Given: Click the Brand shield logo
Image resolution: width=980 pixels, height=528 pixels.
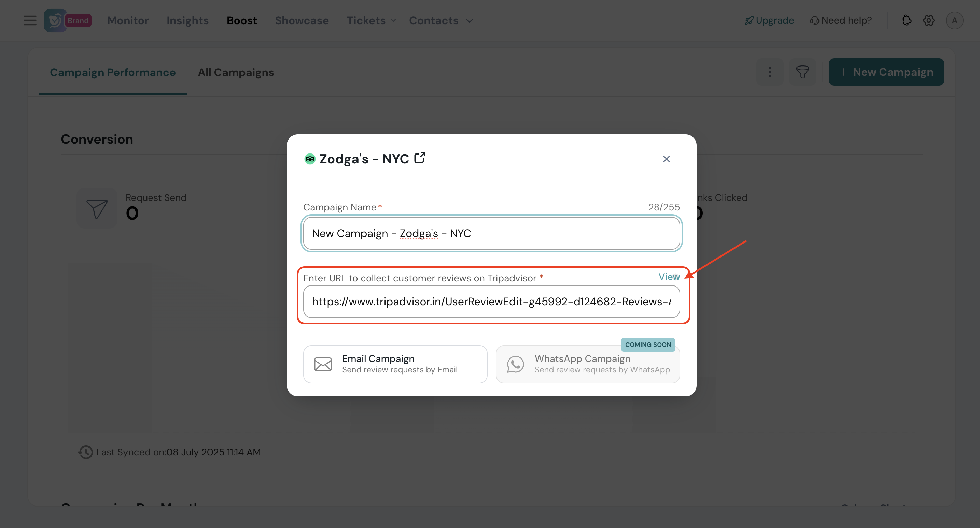Looking at the screenshot, I should [x=56, y=20].
